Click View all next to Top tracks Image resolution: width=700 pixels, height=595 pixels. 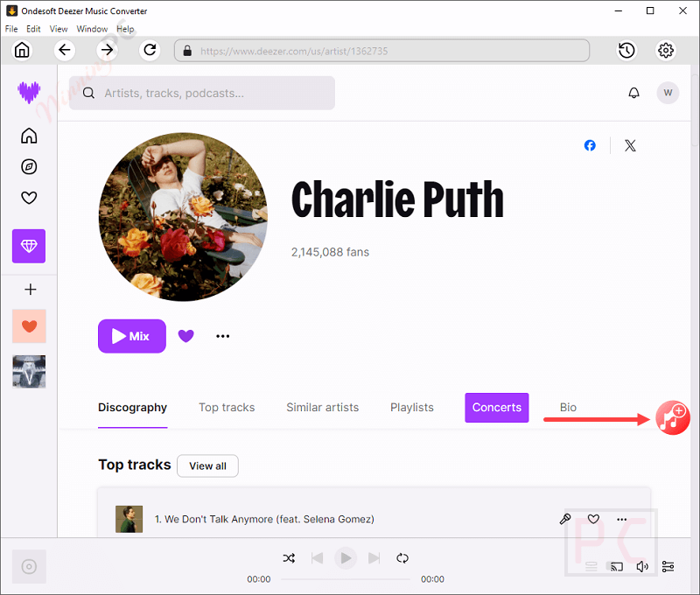pyautogui.click(x=207, y=466)
